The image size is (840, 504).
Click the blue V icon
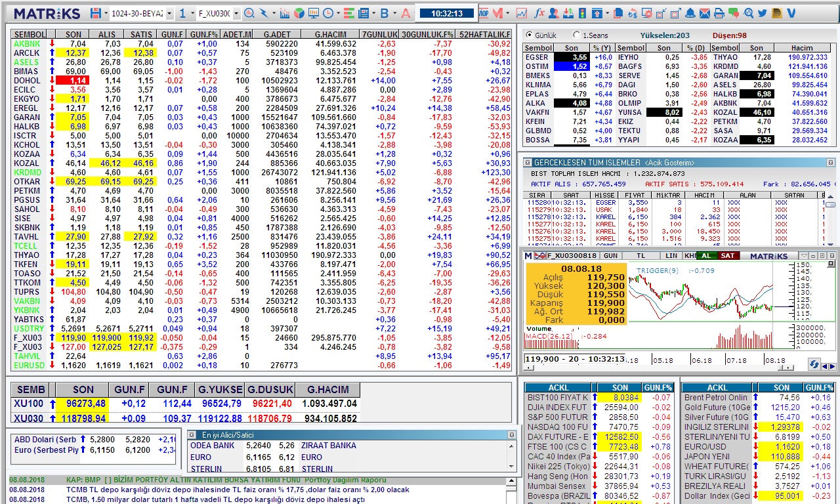(x=791, y=13)
